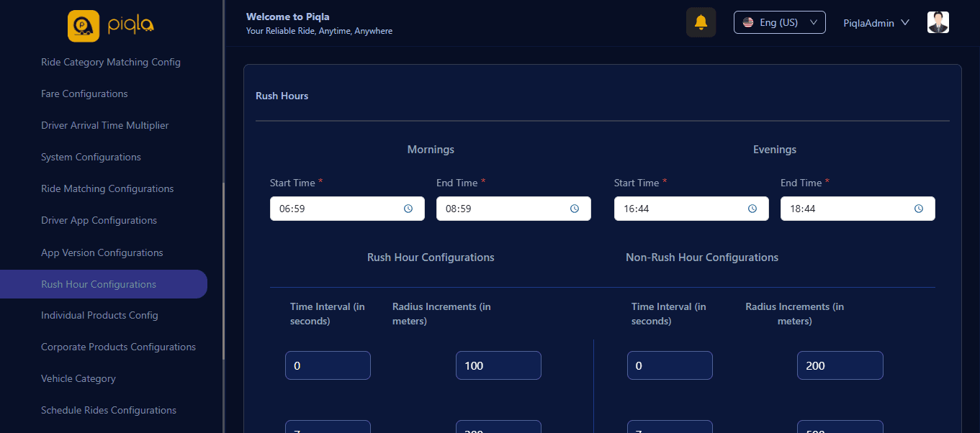980x433 pixels.
Task: Select Rush Hour Configurations menu item
Action: tap(104, 284)
